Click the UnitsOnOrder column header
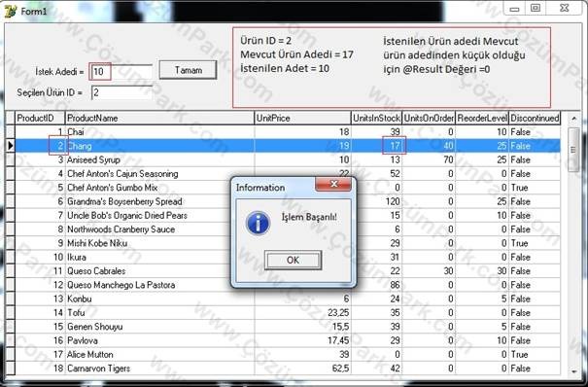Viewport: 588px width, 387px height. pos(429,118)
